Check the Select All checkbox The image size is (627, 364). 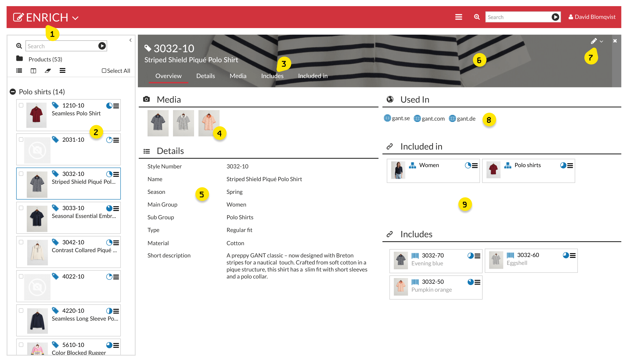104,71
